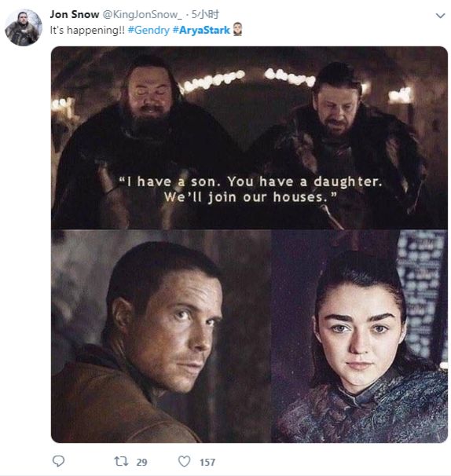451x476 pixels.
Task: Expand the tweet options chevron menu
Action: point(440,15)
